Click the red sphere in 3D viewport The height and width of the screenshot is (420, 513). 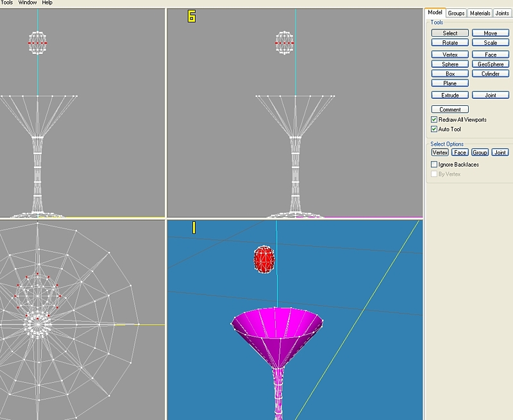point(264,259)
